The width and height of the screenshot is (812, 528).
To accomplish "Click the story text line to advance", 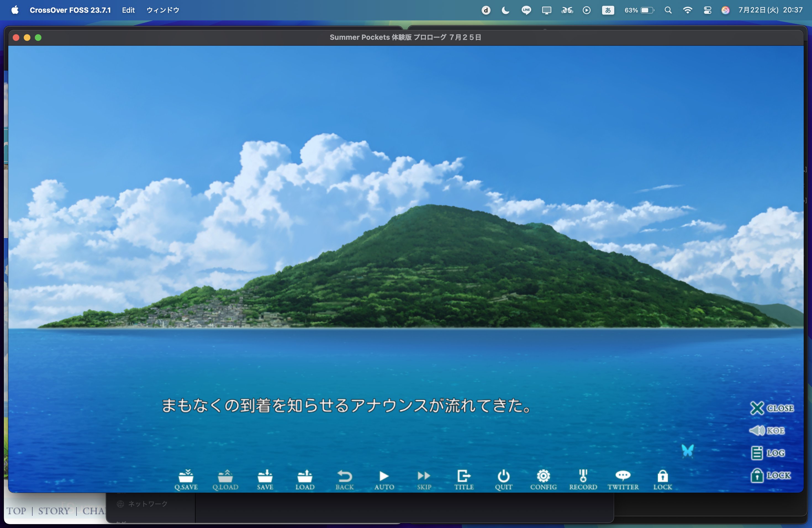I will point(346,406).
